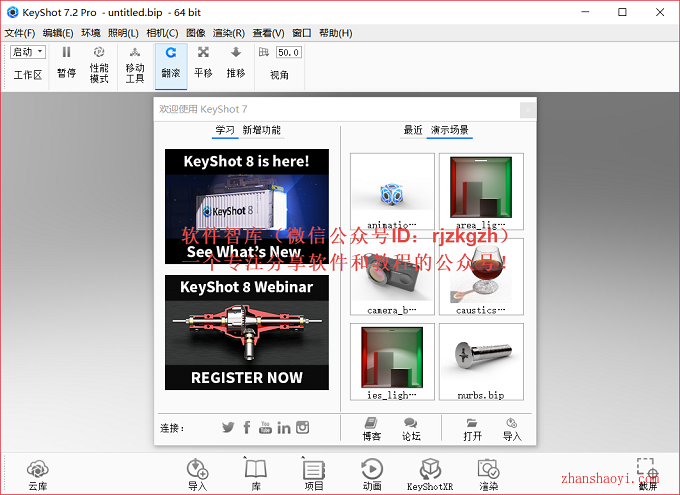Open the 图像 menu
This screenshot has width=680, height=495.
coord(196,33)
